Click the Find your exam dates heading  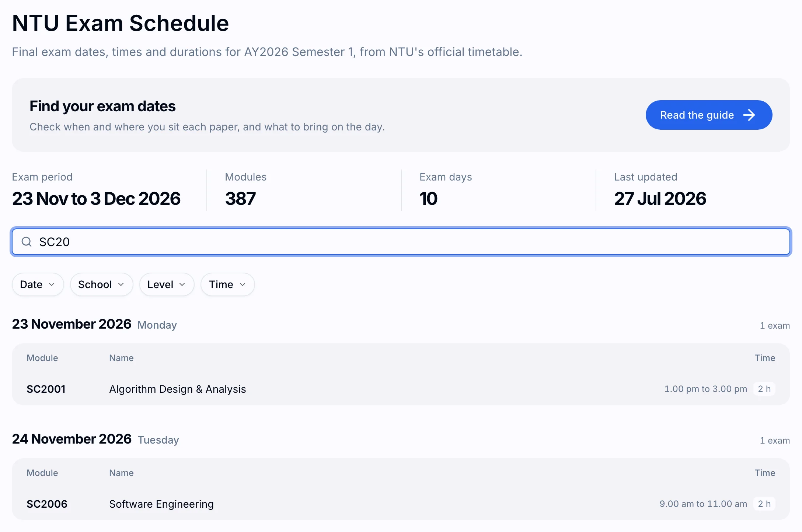[x=102, y=106]
